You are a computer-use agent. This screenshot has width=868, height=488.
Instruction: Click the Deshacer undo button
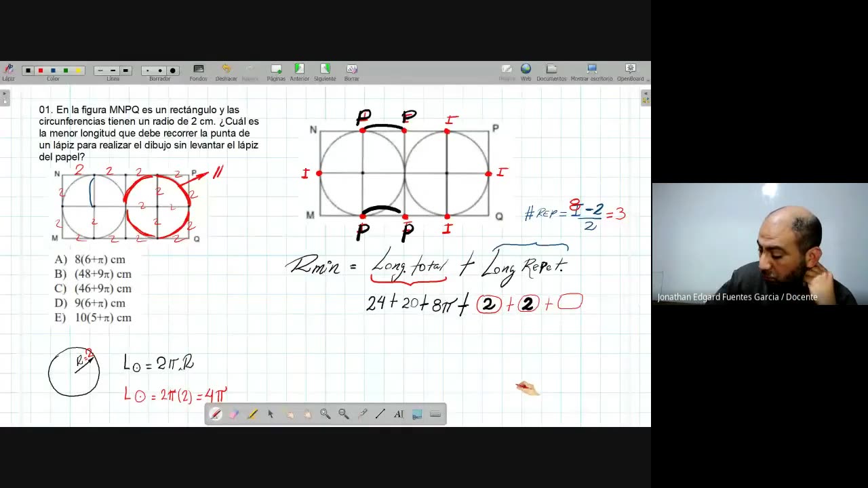(226, 72)
